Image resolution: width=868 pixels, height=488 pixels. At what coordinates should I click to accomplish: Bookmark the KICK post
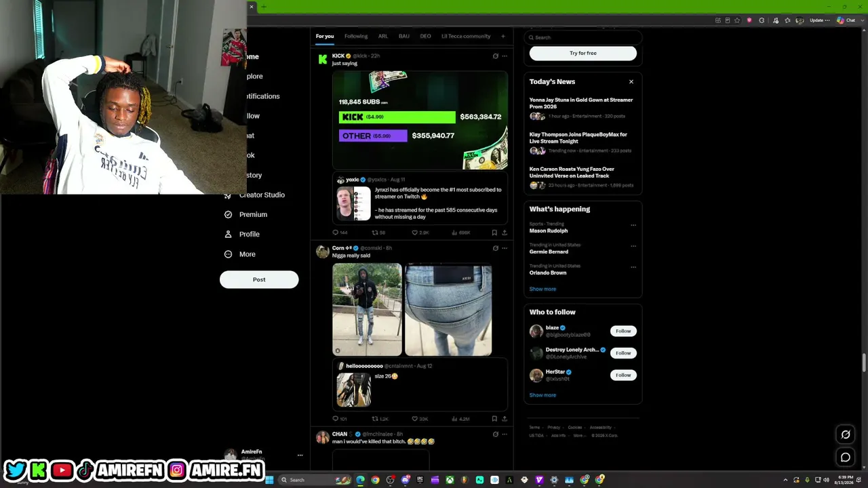[x=494, y=232]
